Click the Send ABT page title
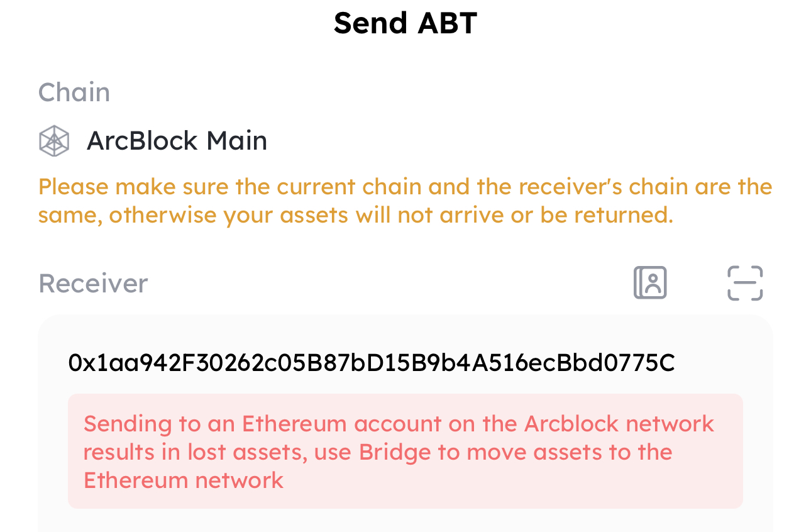811x532 pixels. pos(405,23)
